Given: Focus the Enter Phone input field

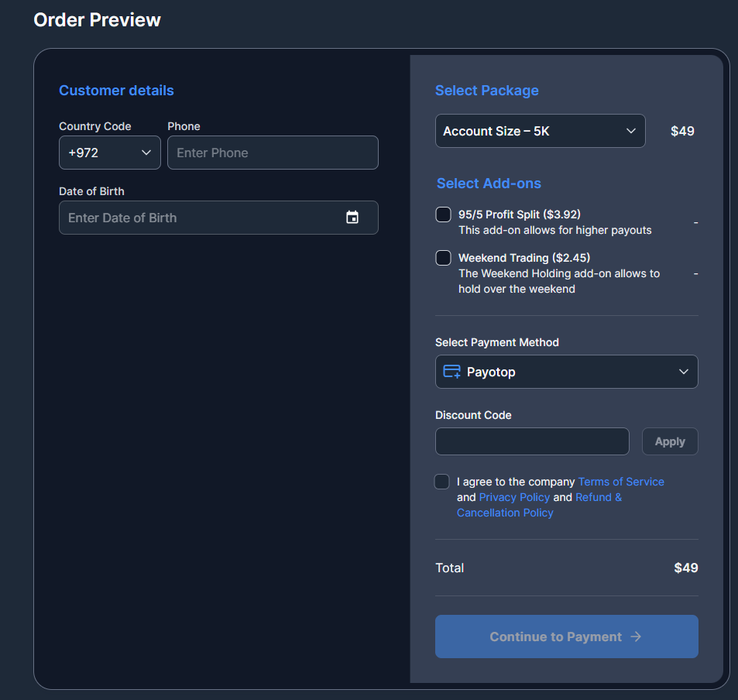Looking at the screenshot, I should coord(273,153).
